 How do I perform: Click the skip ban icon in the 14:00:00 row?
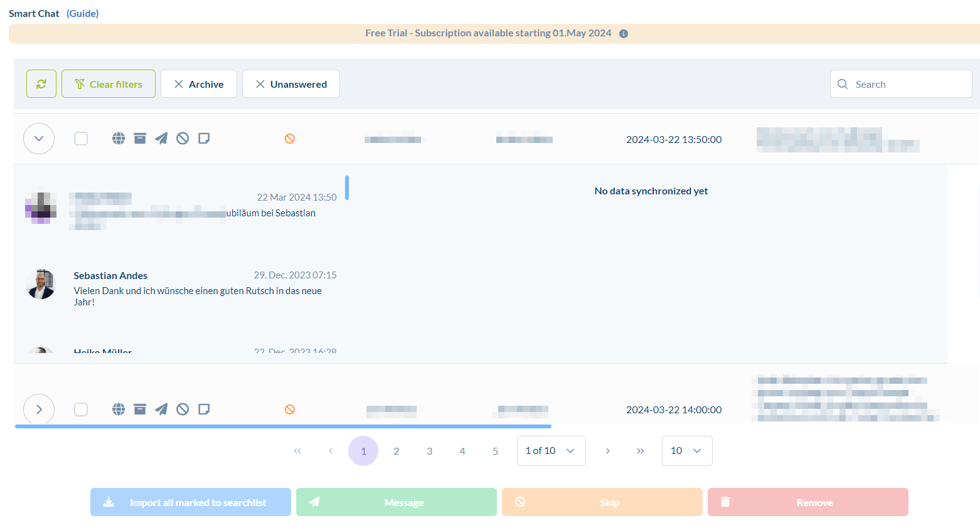click(x=183, y=409)
